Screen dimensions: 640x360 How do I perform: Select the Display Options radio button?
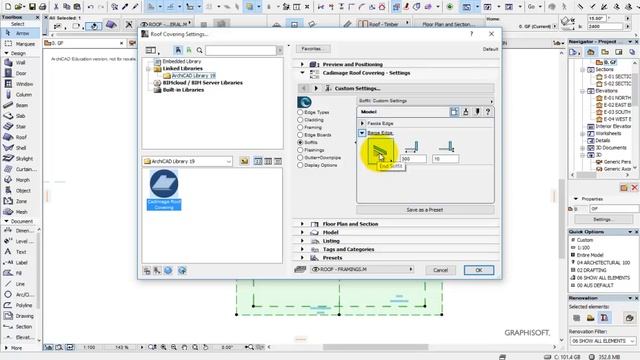tap(300, 165)
